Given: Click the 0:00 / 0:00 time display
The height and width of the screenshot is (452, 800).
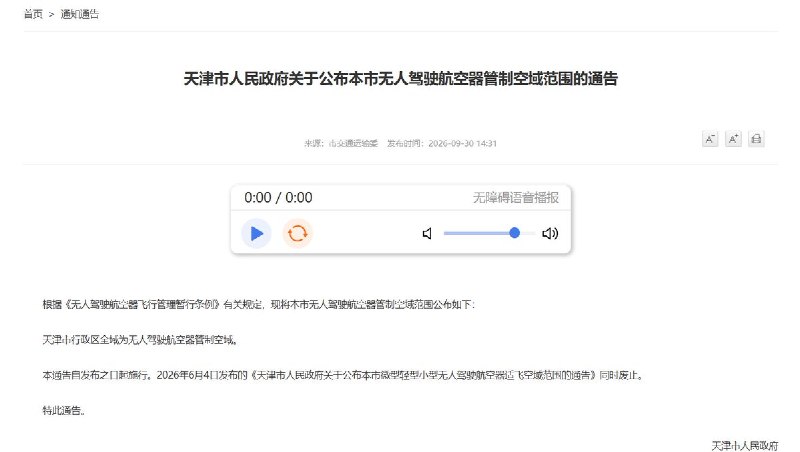Looking at the screenshot, I should [x=278, y=197].
